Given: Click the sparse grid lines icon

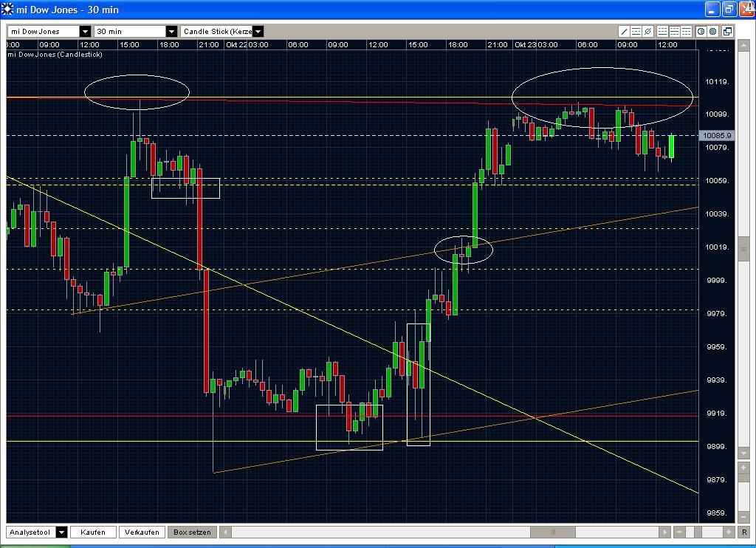Looking at the screenshot, I should [x=663, y=32].
